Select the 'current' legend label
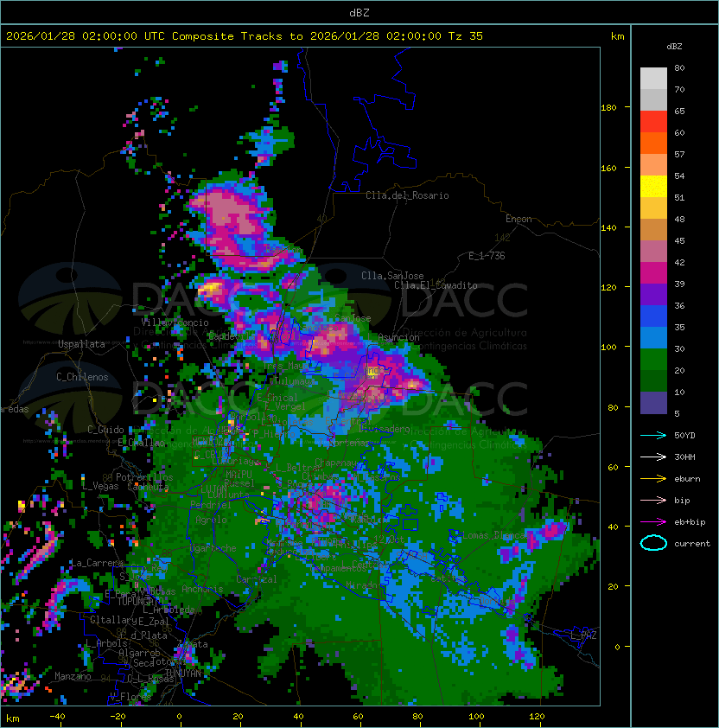Viewport: 719px width, 728px height. pyautogui.click(x=692, y=544)
